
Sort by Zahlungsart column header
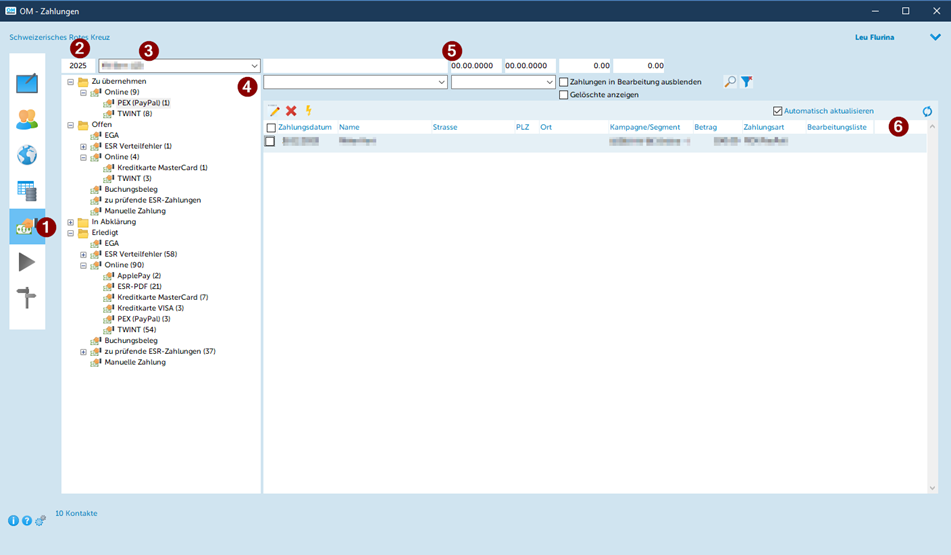(764, 127)
